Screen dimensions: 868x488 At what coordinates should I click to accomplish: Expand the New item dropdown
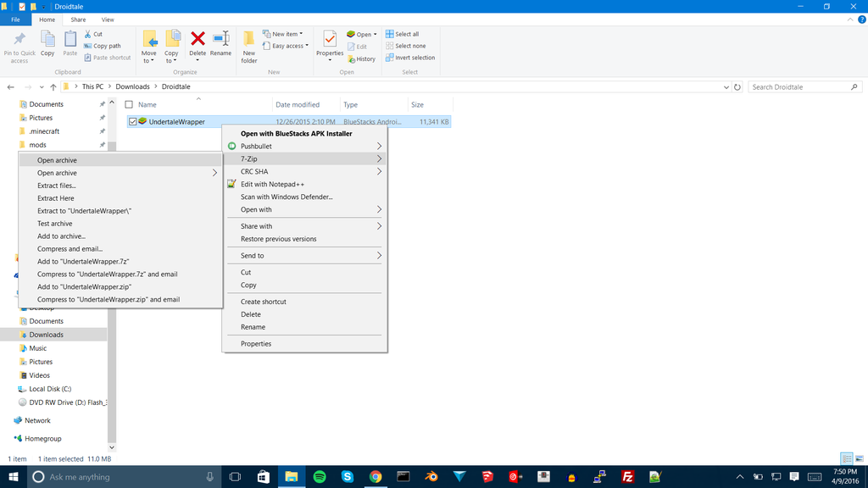coord(287,34)
